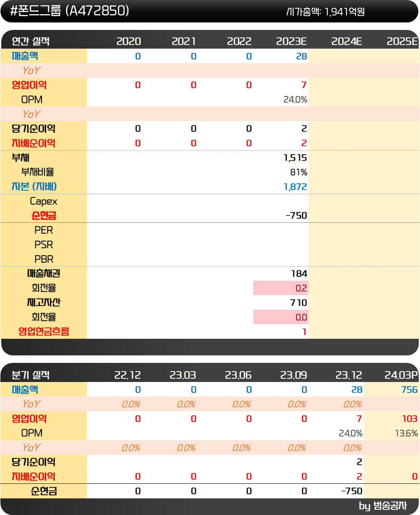Click the 회전율 value 0.0 pink cell
Image resolution: width=420 pixels, height=515 pixels.
(x=281, y=317)
